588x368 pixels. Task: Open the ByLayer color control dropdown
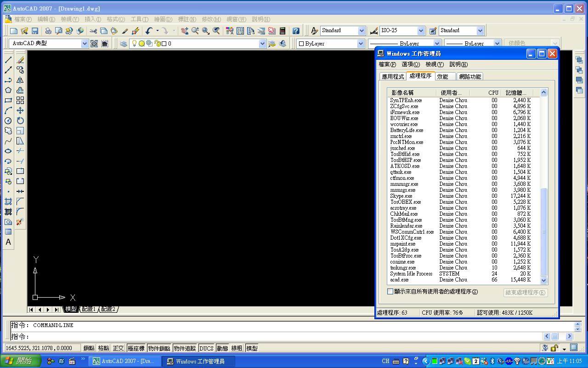tap(361, 43)
